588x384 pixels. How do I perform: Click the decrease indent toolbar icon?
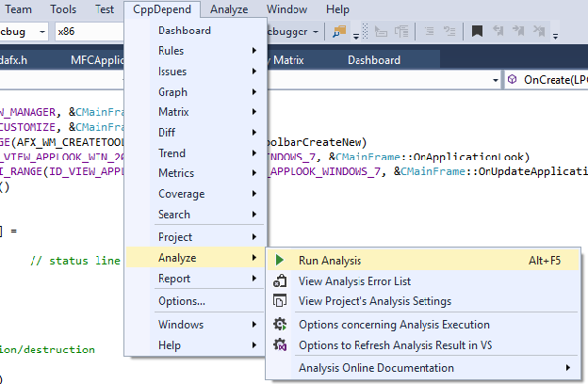coord(381,31)
